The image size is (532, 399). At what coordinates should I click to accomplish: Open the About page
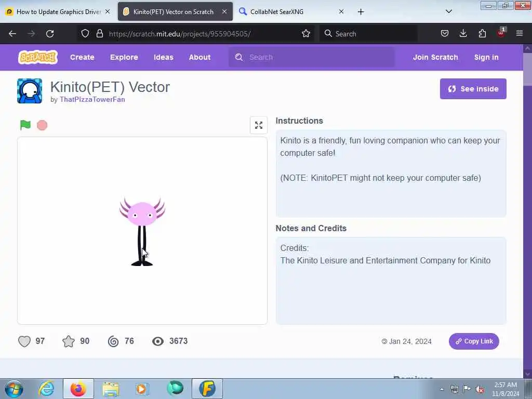click(x=200, y=57)
